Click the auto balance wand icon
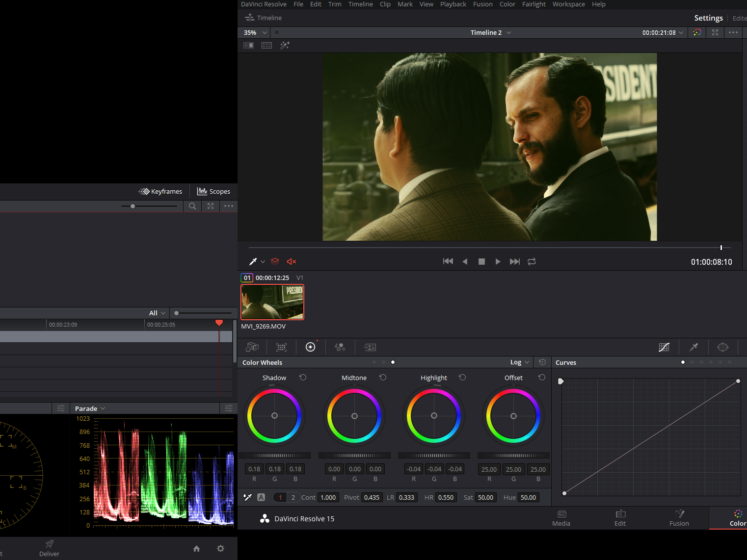This screenshot has width=747, height=560. click(248, 497)
